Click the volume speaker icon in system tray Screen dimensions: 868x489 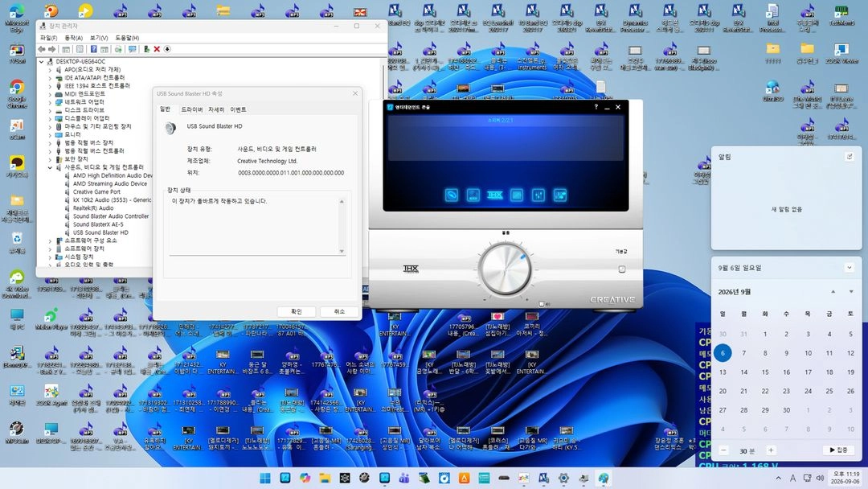click(x=820, y=478)
